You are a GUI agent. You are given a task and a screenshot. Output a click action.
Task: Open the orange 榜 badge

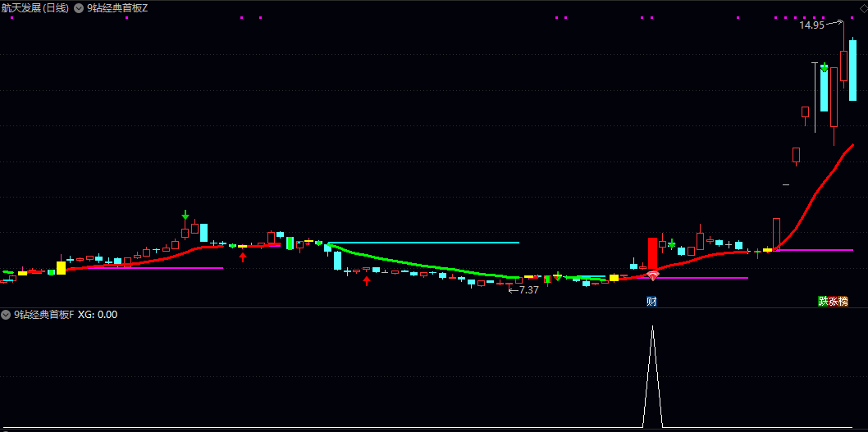pyautogui.click(x=843, y=302)
